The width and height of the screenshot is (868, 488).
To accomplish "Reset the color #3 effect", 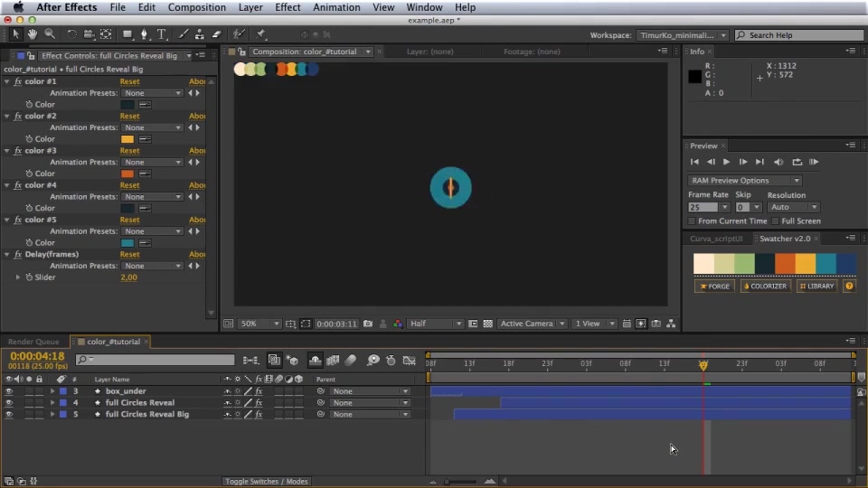I will pos(129,151).
